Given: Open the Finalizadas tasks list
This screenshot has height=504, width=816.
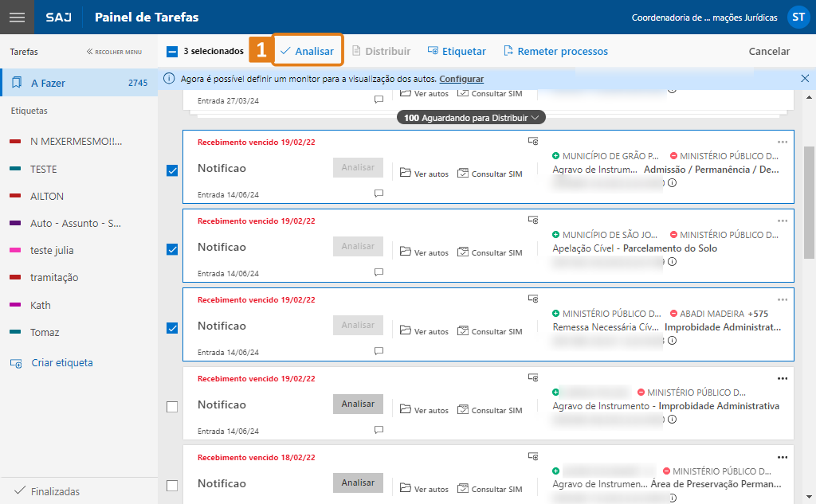Looking at the screenshot, I should pos(54,491).
